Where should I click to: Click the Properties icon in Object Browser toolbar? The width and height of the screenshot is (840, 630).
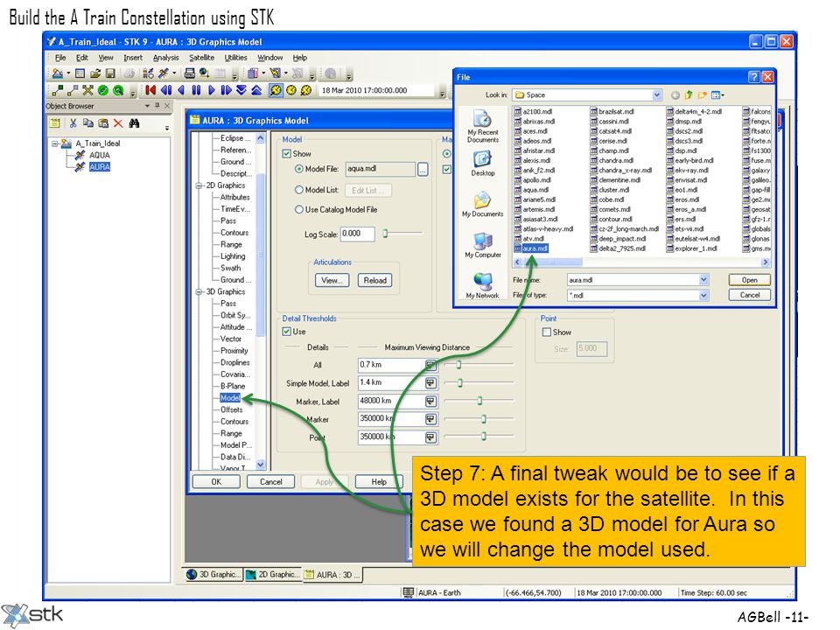point(54,123)
